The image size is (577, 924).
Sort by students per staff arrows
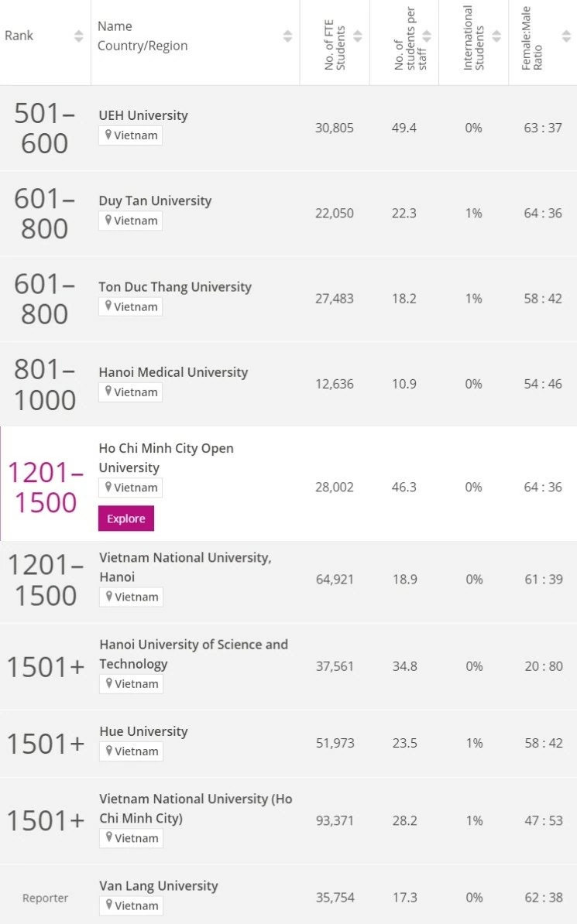tap(427, 36)
